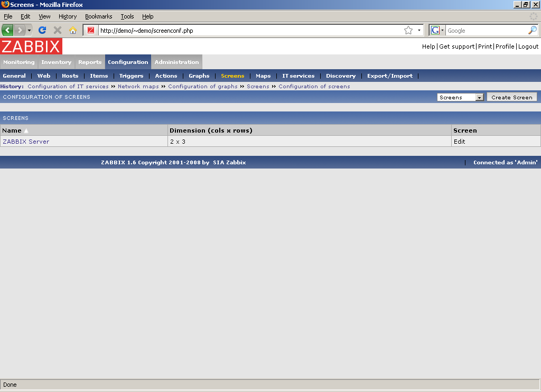This screenshot has height=392, width=541.
Task: Click the Firefox back arrow button
Action: [x=7, y=30]
